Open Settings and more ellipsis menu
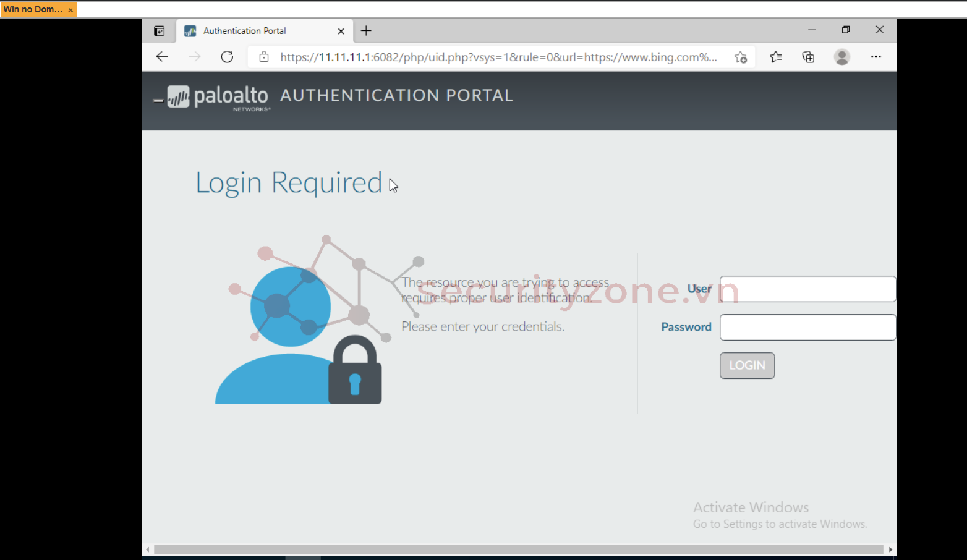Screen dimensions: 967x560 coord(875,57)
